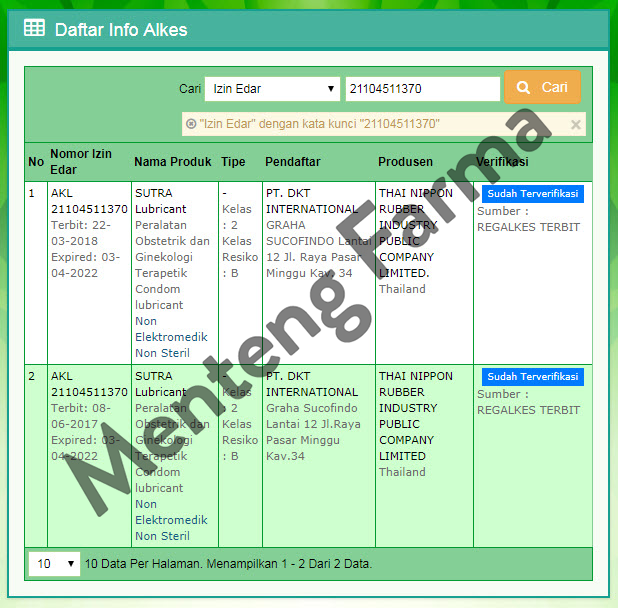
Task: Click the Produsen column header
Action: click(x=405, y=162)
